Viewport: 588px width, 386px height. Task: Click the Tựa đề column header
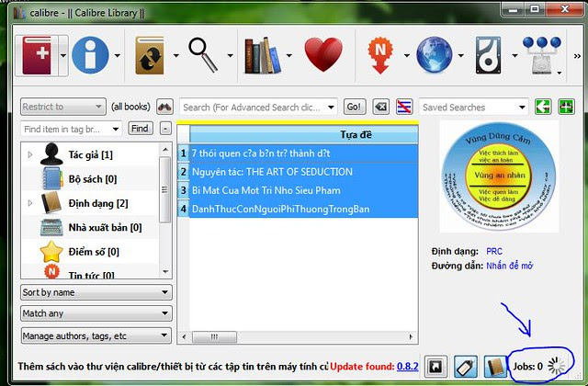304,135
